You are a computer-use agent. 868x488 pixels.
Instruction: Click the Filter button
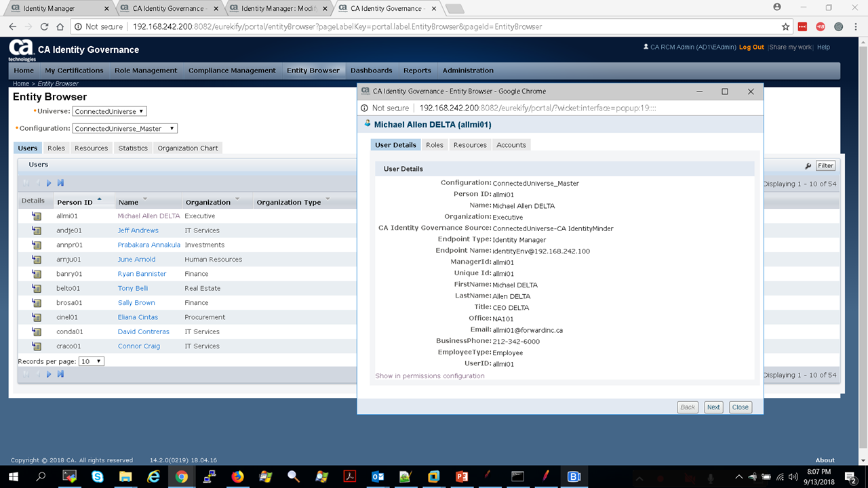[x=825, y=166]
